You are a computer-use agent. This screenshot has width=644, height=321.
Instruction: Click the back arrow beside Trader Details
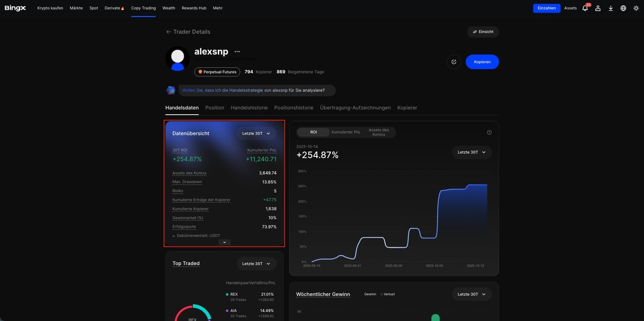(169, 32)
